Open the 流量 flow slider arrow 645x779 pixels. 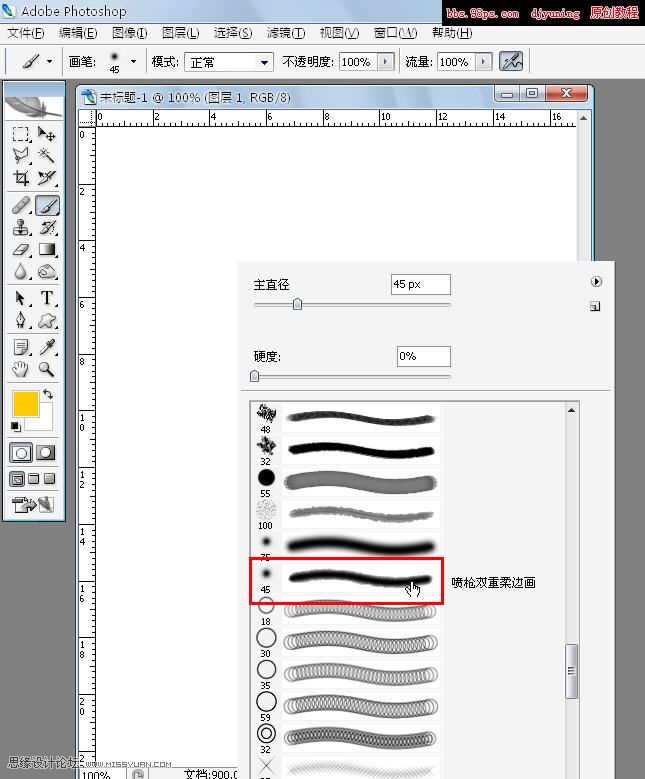(x=484, y=62)
